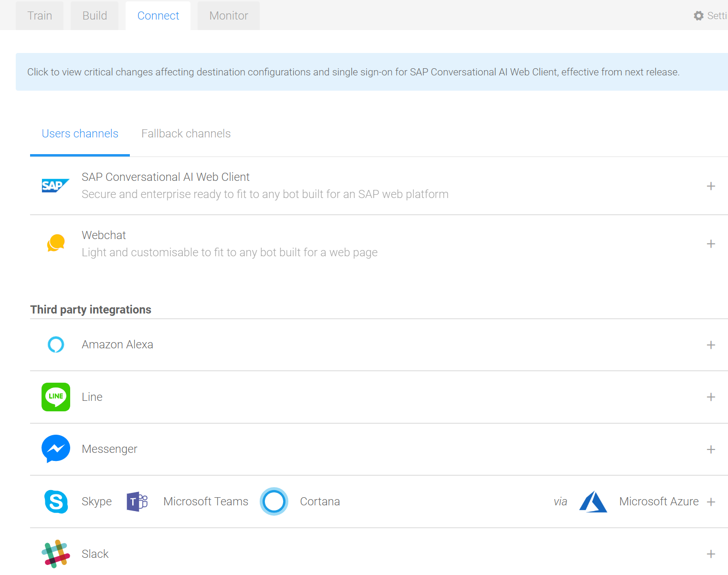Expand the Webchat channel with plus
The height and width of the screenshot is (575, 728).
tap(711, 244)
